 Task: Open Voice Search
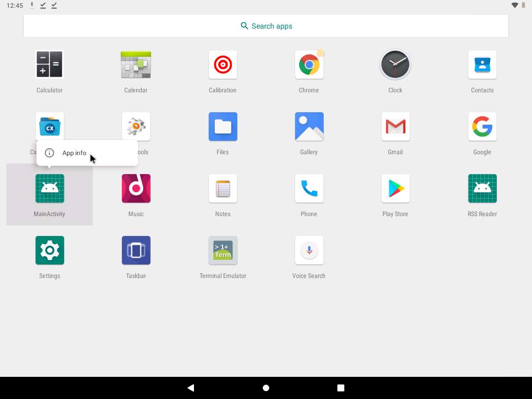[309, 250]
